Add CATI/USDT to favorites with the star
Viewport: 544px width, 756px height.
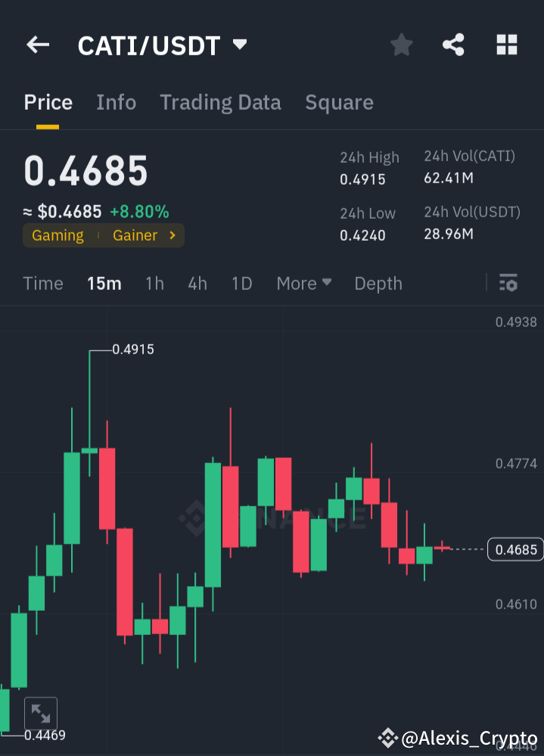401,45
